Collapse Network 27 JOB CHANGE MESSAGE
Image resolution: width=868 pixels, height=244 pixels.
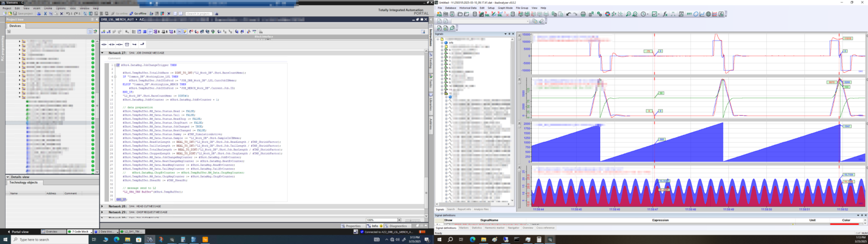coord(102,53)
